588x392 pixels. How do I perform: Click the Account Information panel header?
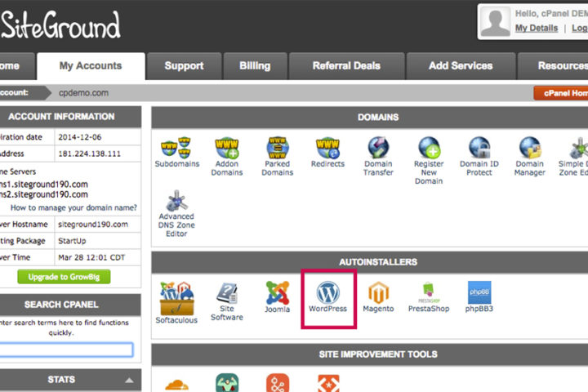pyautogui.click(x=70, y=117)
